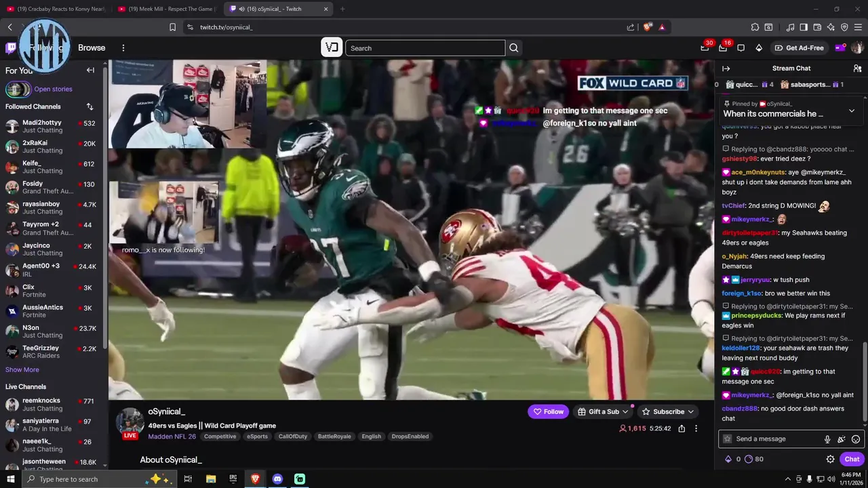This screenshot has height=488, width=868.
Task: Click the search magnifier button
Action: (x=514, y=48)
